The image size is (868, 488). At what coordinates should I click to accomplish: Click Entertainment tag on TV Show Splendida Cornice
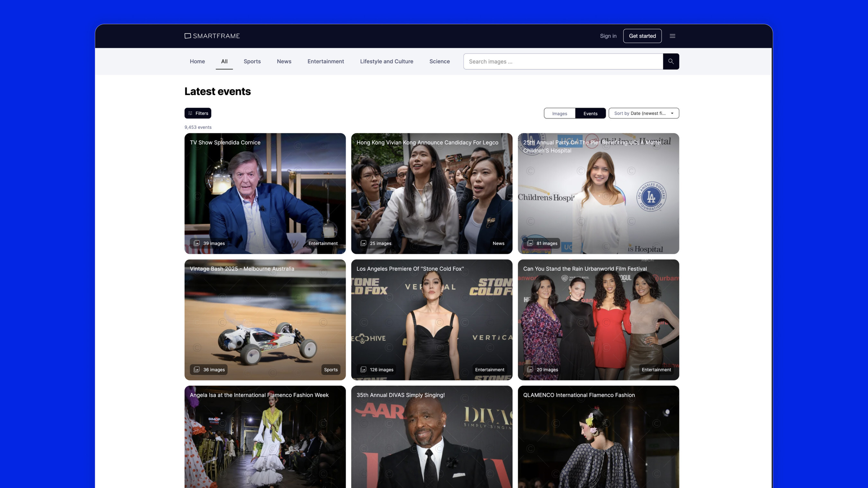pyautogui.click(x=322, y=243)
